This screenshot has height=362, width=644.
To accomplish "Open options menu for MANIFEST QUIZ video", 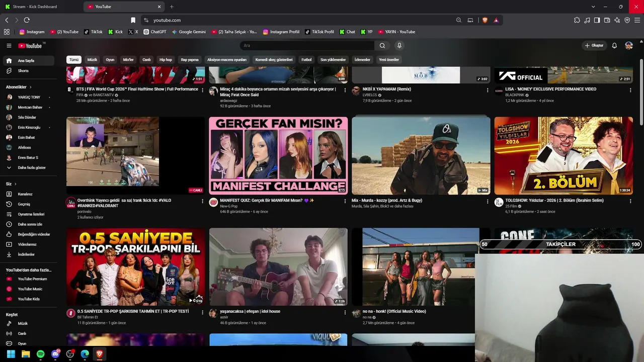I will pyautogui.click(x=345, y=201).
